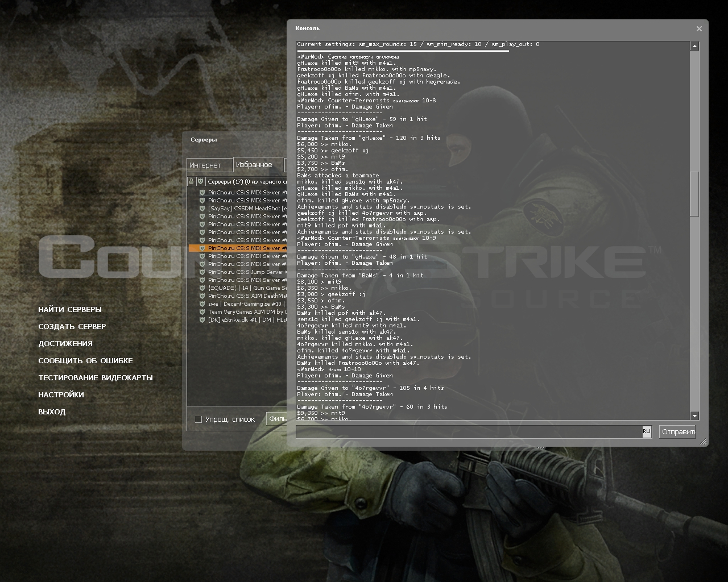Select the [SaySay] CSSDM HeadShot server
This screenshot has height=582, width=728.
coord(238,209)
